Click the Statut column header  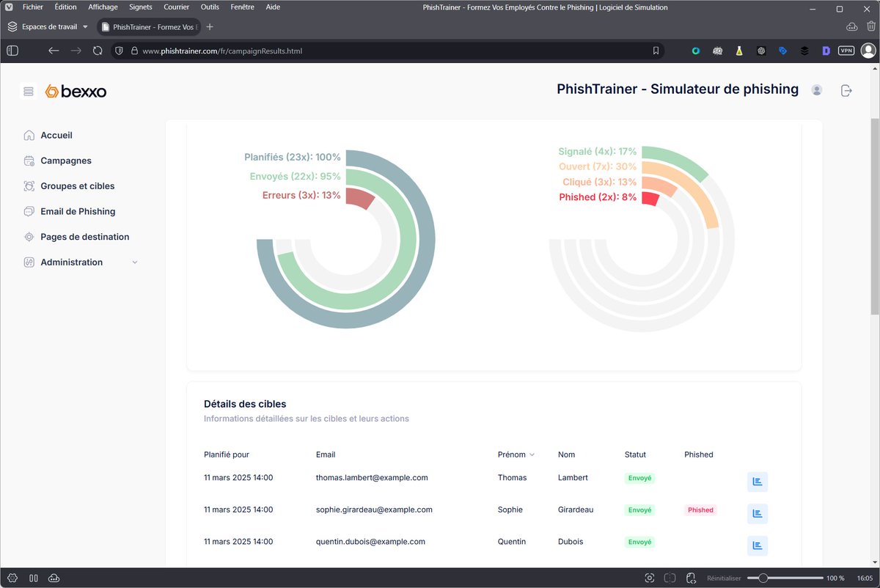(635, 455)
